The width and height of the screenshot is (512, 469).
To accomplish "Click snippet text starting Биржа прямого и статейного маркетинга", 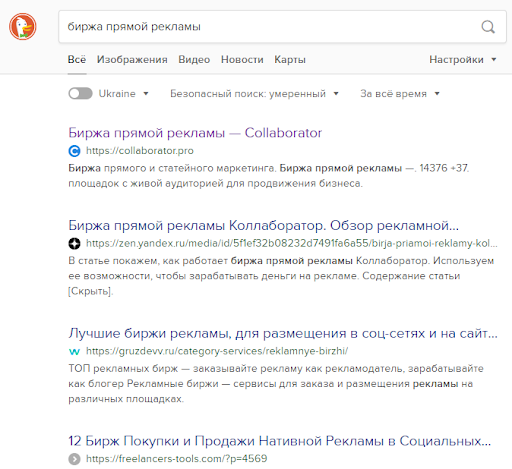I will pos(268,176).
